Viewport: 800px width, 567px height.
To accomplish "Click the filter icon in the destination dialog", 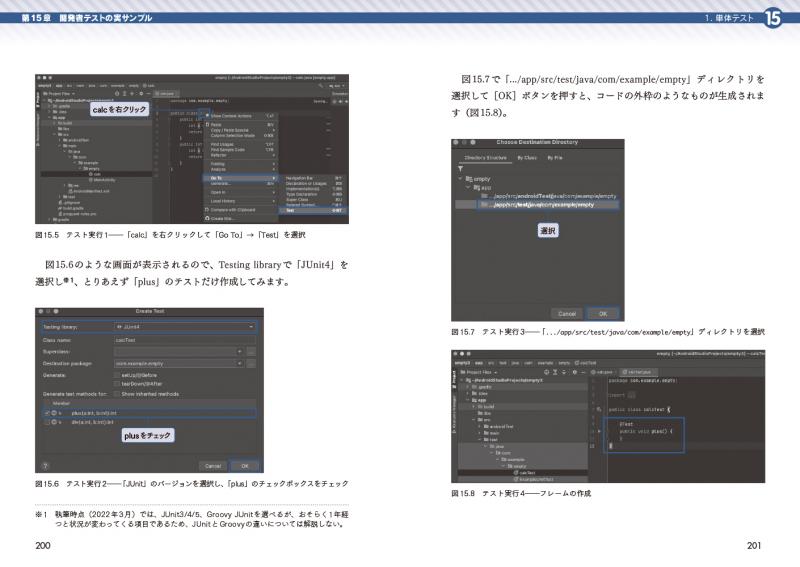I will point(460,169).
